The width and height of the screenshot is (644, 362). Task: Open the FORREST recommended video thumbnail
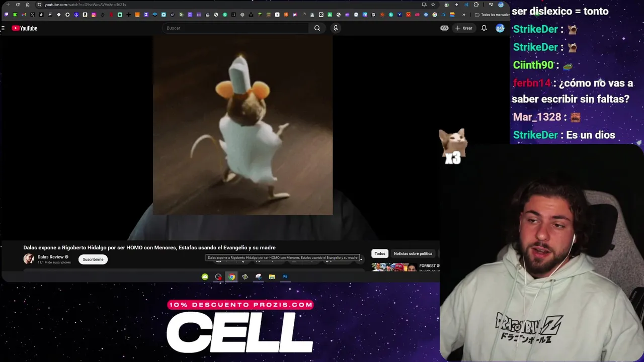click(394, 267)
